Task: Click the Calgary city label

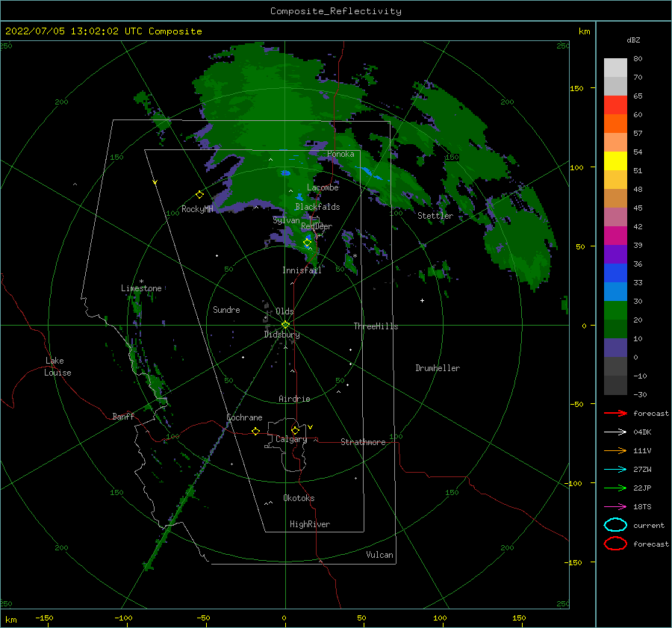Action: 291,439
